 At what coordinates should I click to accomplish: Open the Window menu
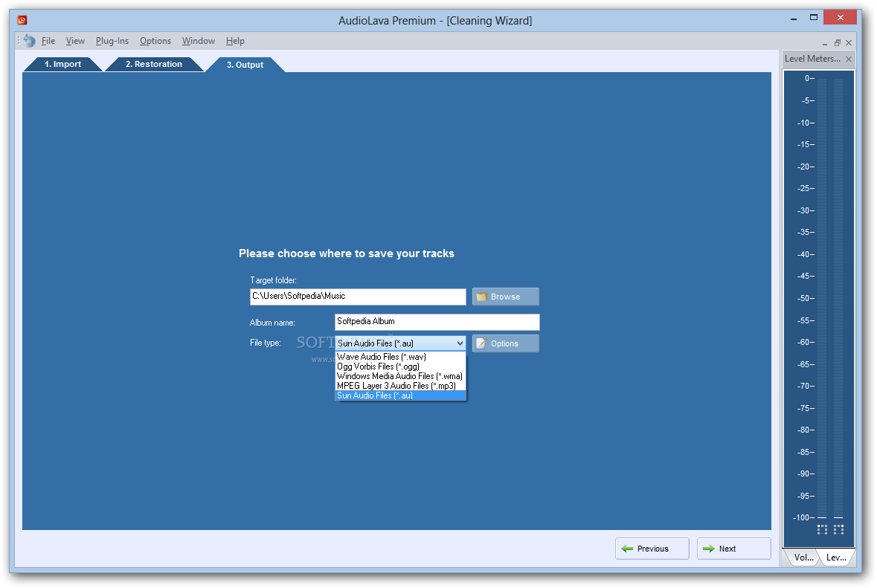click(x=199, y=41)
